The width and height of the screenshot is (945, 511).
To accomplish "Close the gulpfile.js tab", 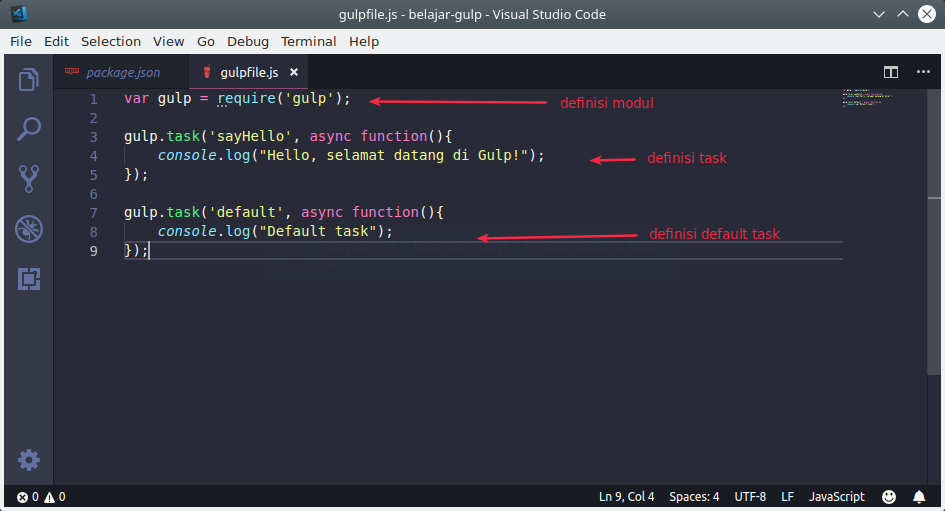I will 294,72.
